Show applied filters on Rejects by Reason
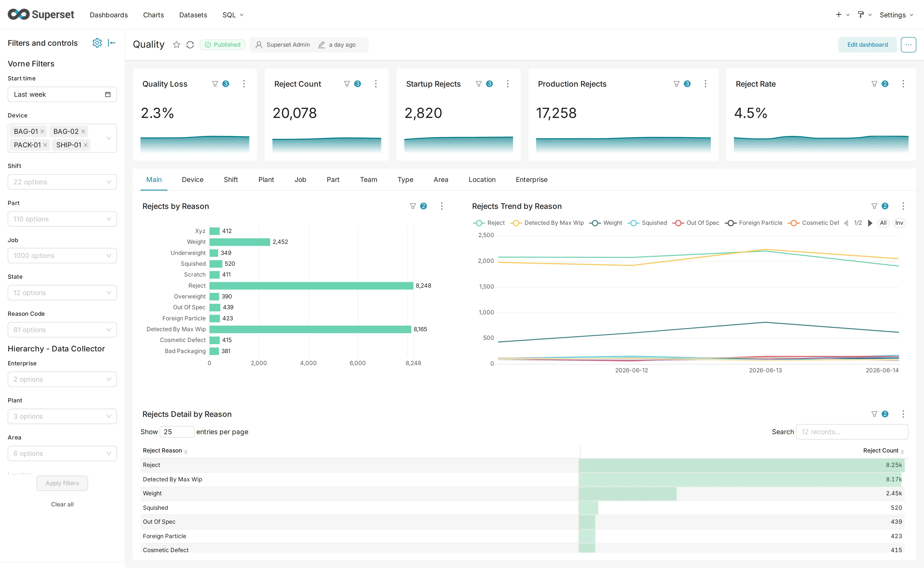Screen dimensions: 924x568 click(x=418, y=206)
